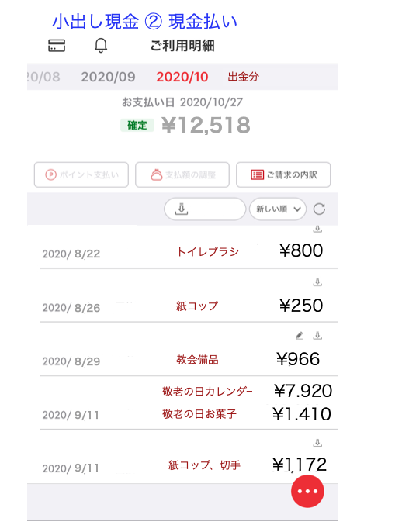This screenshot has width=402, height=532.
Task: Open the notification bell
Action: 101,46
